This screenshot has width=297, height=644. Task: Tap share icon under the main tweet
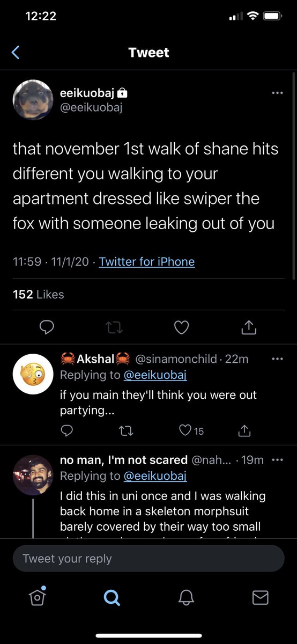[249, 326]
